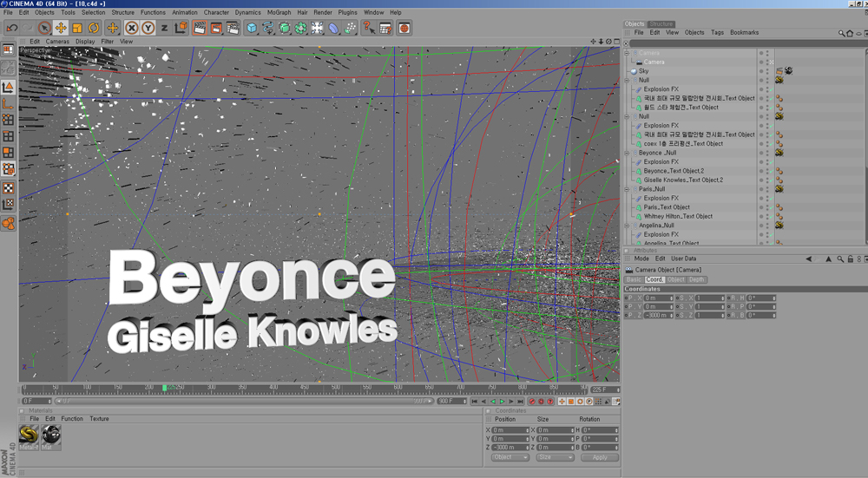Image resolution: width=868 pixels, height=478 pixels.
Task: Click the green timeline playhead marker
Action: point(164,389)
